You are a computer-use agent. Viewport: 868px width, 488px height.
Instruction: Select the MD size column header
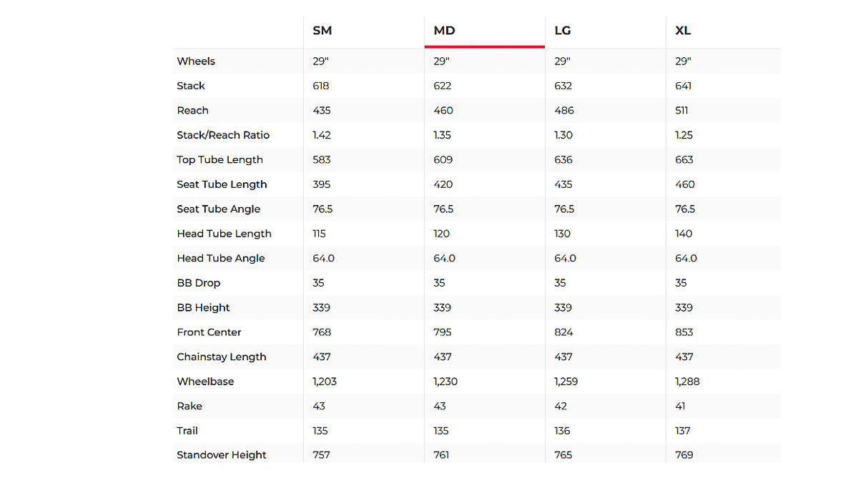[444, 31]
